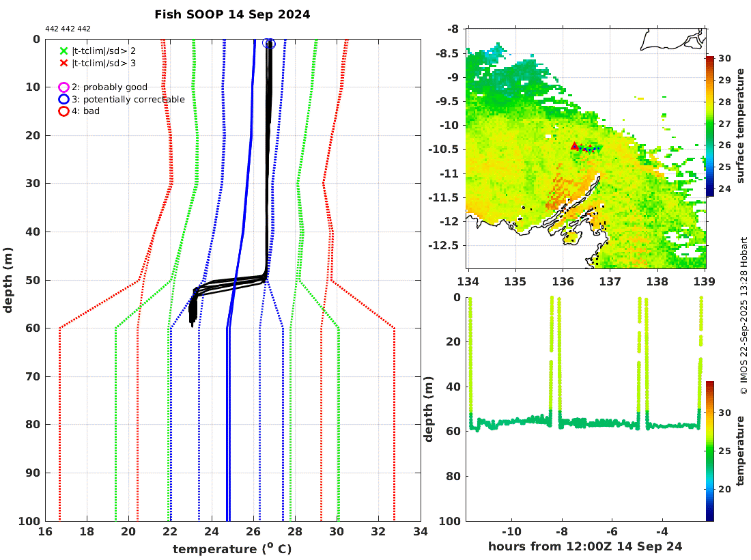Click the '-4' tick on the hours axis
The image size is (751, 560).
[662, 532]
